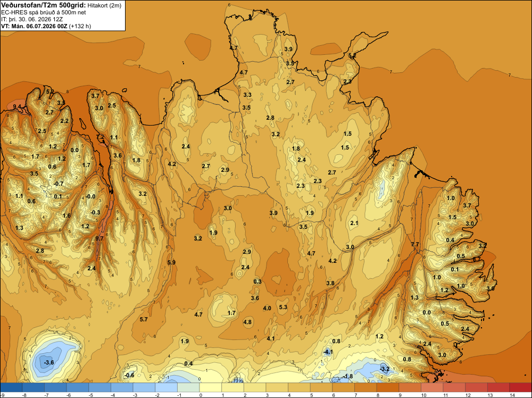Image resolution: width=532 pixels, height=398 pixels.
Task: Click the 1.6 temperature value
Action: pyautogui.click(x=66, y=215)
